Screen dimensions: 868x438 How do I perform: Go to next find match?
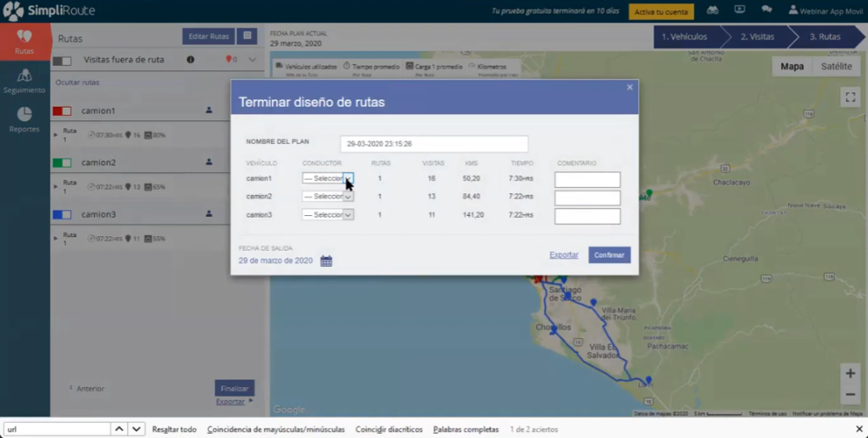(136, 430)
